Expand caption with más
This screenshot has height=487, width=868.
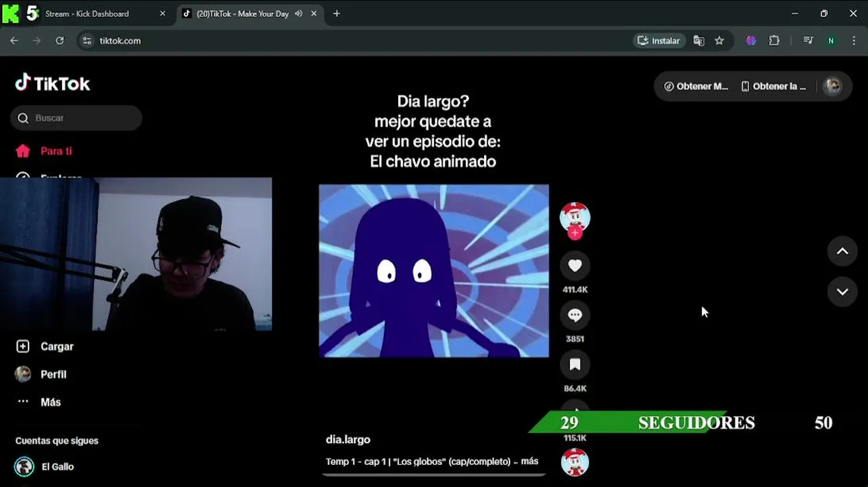point(529,461)
